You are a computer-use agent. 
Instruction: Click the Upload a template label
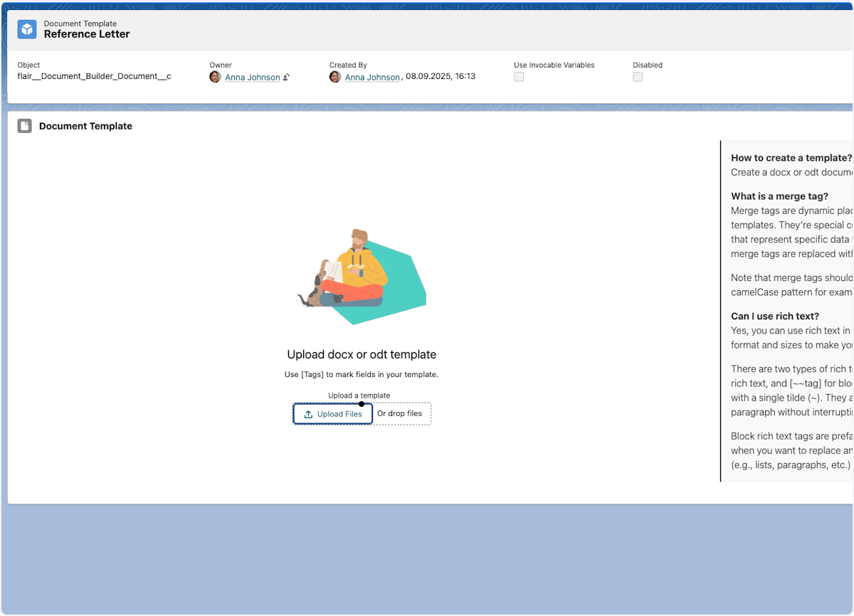[x=359, y=395]
